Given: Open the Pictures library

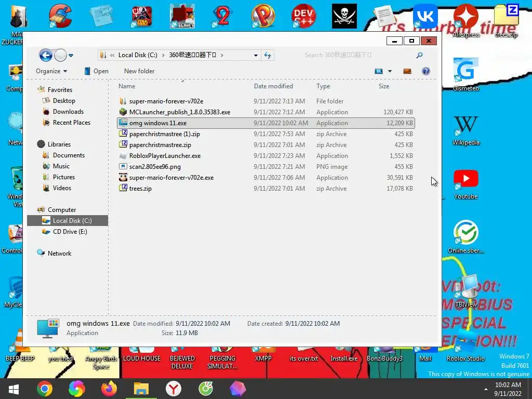Looking at the screenshot, I should click(x=63, y=177).
